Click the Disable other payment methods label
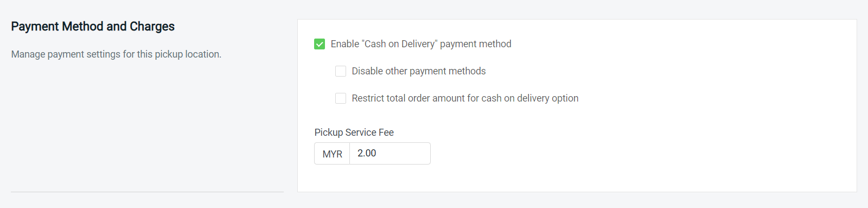Screen dimensions: 868x208 [419, 71]
